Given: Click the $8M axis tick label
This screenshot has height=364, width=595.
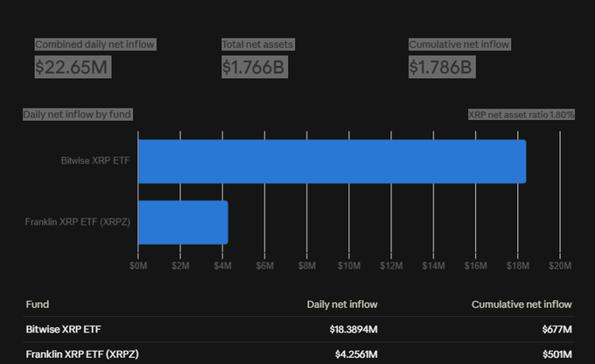Looking at the screenshot, I should pos(306,266).
